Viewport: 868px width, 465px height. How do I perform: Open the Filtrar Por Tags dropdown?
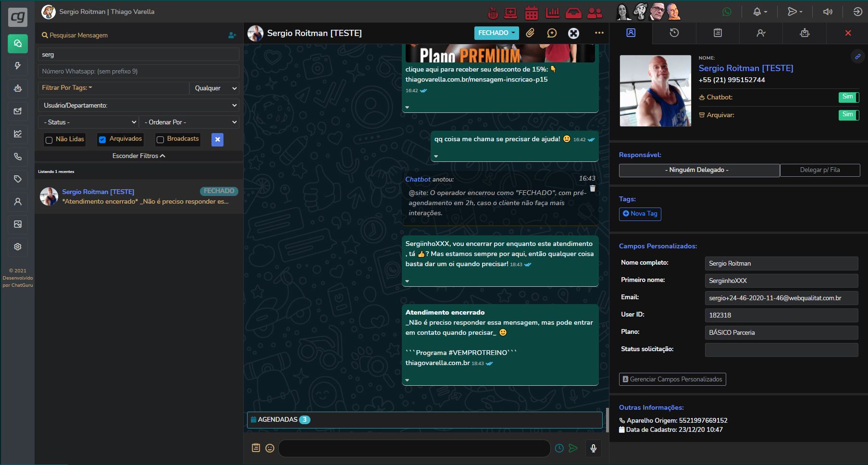[113, 88]
